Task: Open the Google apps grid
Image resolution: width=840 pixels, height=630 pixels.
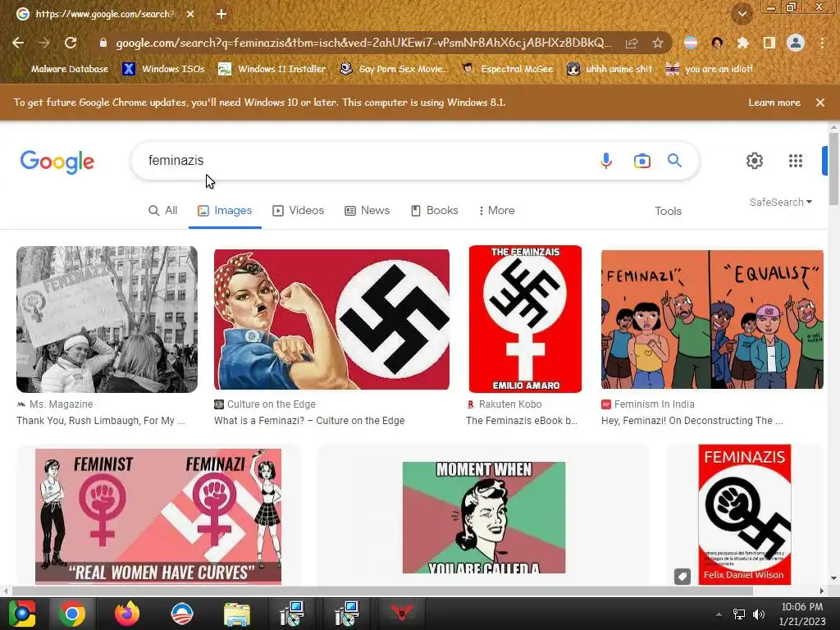Action: (796, 161)
